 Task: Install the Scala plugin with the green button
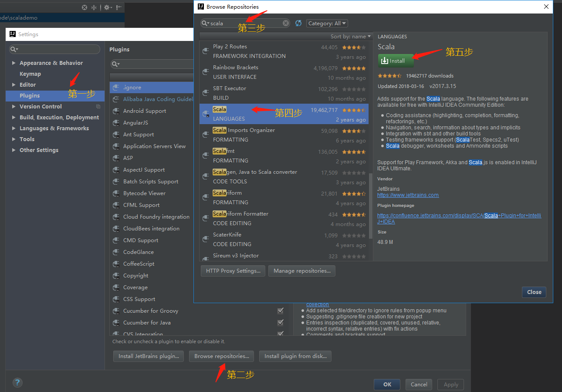[396, 61]
